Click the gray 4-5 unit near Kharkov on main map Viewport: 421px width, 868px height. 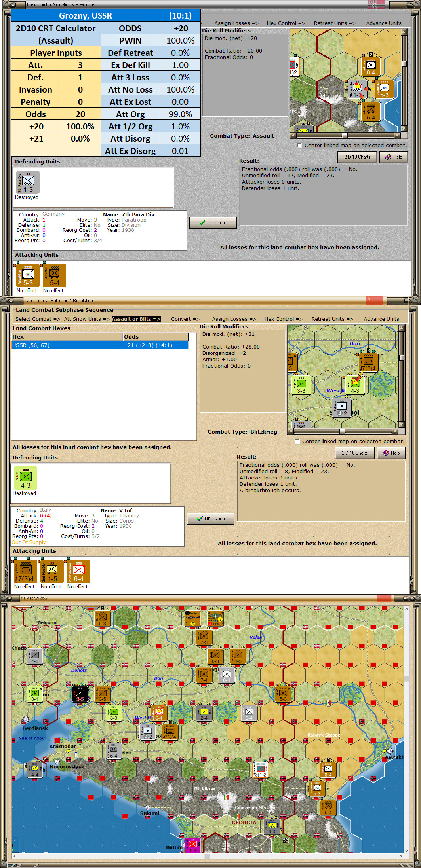[35, 656]
